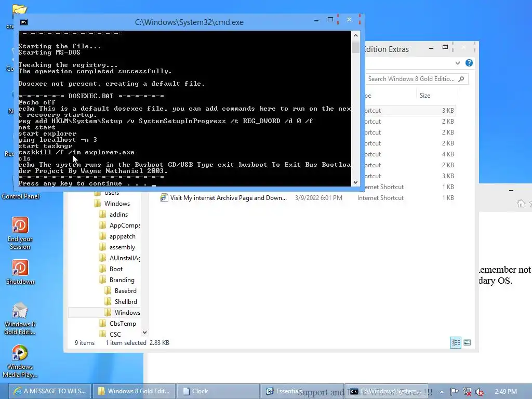Viewport: 532px width, 399px height.
Task: Open the volume tray icon
Action: (x=479, y=392)
